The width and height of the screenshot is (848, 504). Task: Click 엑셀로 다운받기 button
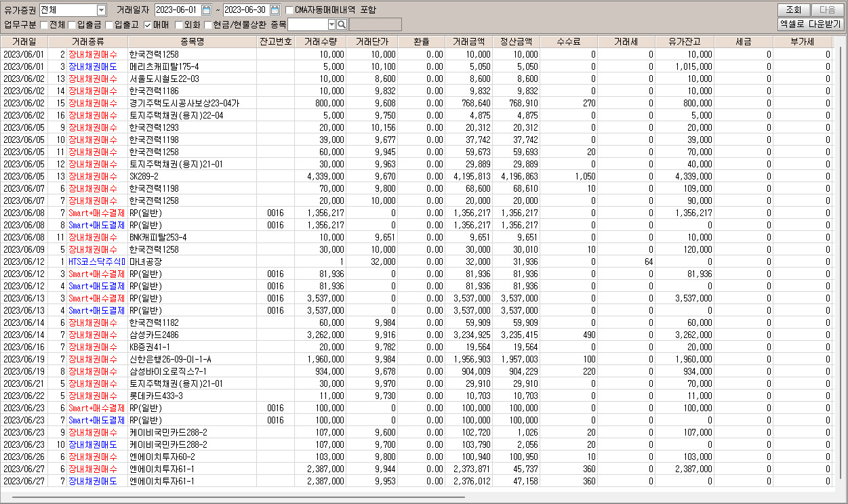coord(810,24)
